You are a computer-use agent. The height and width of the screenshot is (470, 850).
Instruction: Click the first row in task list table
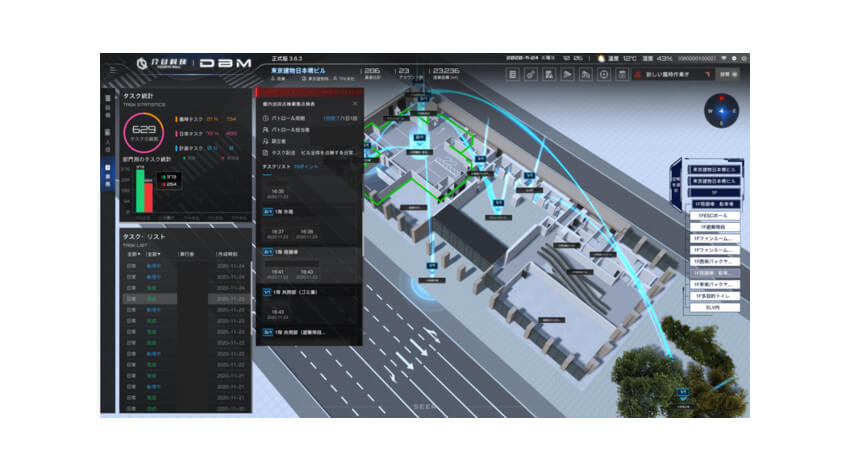186,266
